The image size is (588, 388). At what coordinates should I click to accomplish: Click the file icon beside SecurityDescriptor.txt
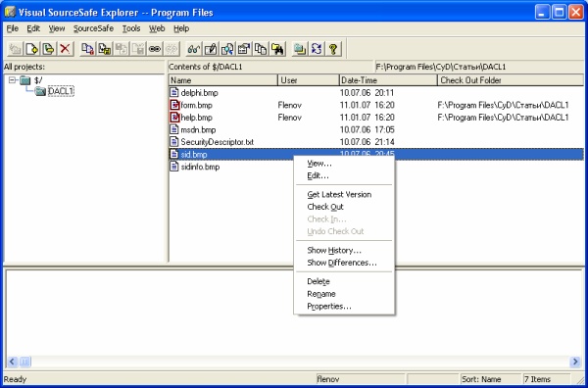coord(174,142)
